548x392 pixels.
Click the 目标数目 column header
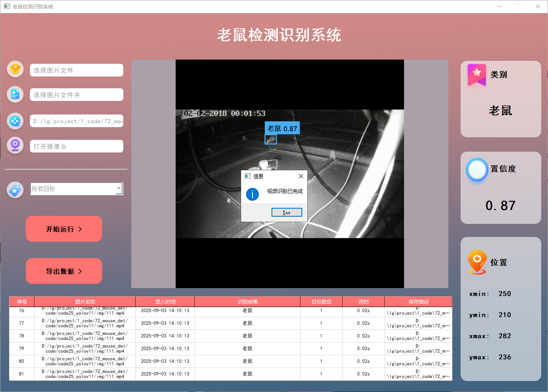pos(321,302)
